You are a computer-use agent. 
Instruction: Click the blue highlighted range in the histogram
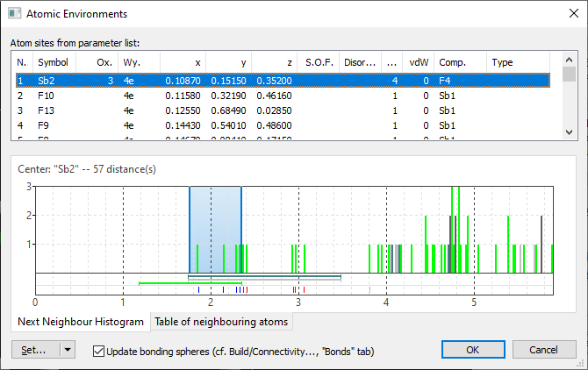[215, 230]
